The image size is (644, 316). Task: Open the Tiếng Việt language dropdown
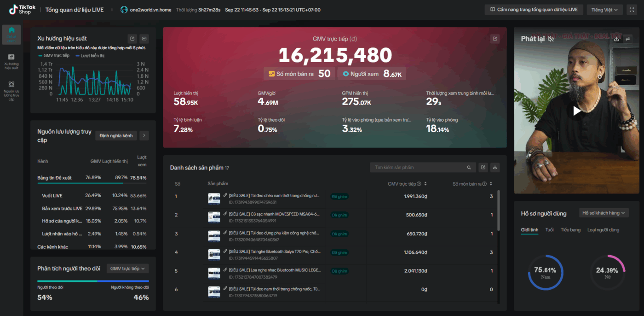(604, 10)
